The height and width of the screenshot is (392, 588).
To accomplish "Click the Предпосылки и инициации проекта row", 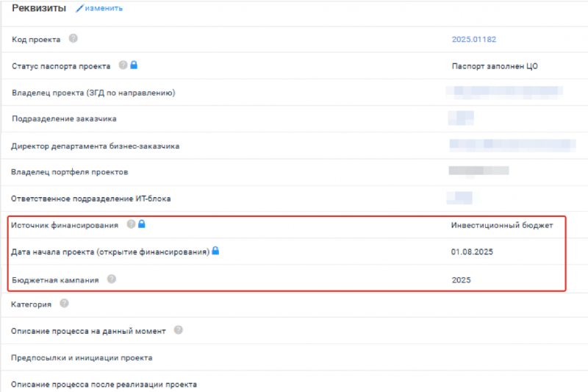I will [82, 358].
